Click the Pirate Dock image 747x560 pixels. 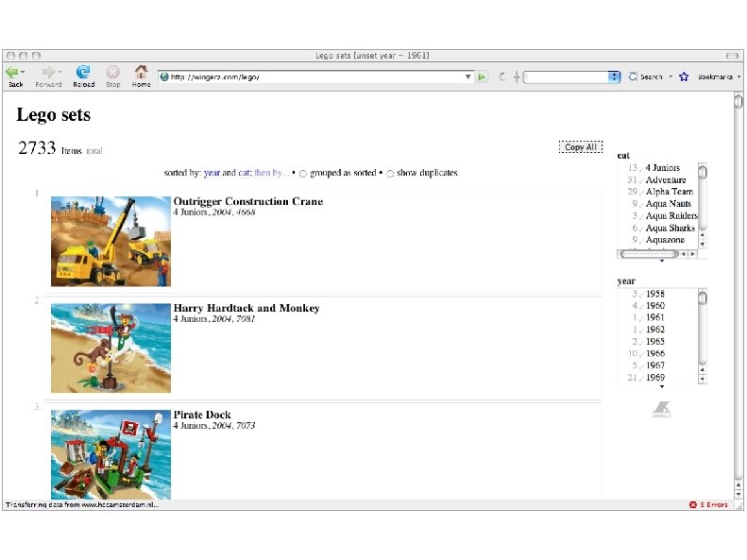[x=111, y=455]
